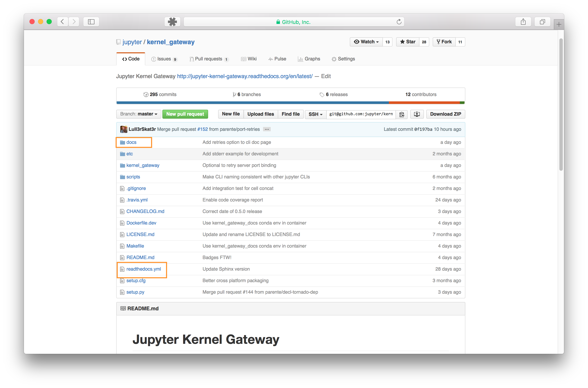The width and height of the screenshot is (588, 388).
Task: Open the Pull requests tab
Action: pyautogui.click(x=209, y=59)
